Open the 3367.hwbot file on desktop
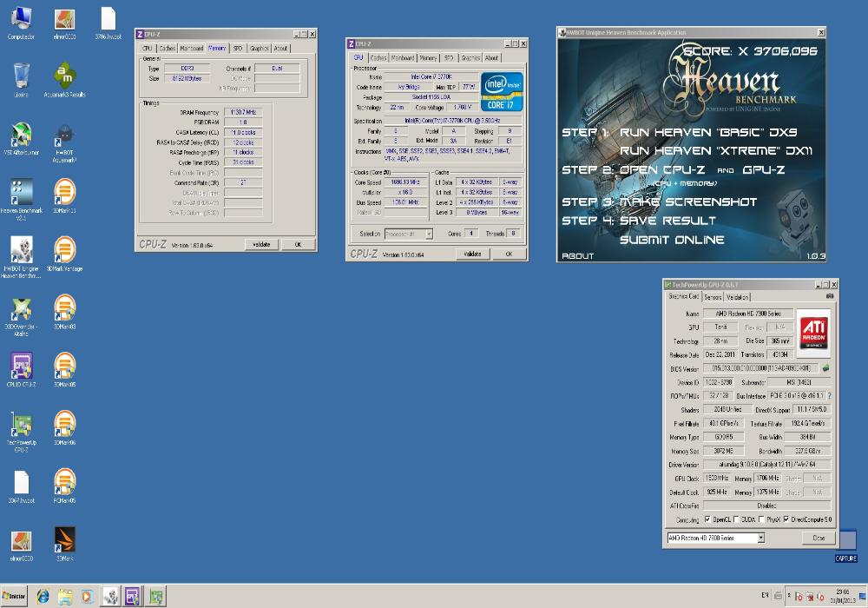 pyautogui.click(x=21, y=486)
